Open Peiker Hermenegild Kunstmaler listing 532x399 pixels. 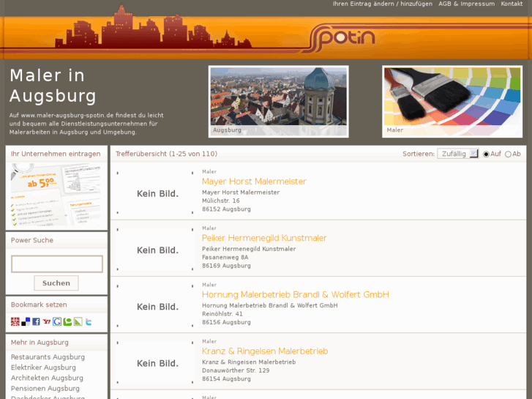coord(264,238)
